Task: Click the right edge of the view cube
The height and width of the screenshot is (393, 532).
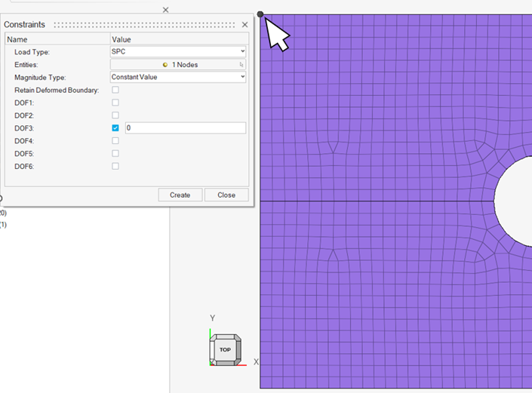Action: 238,350
